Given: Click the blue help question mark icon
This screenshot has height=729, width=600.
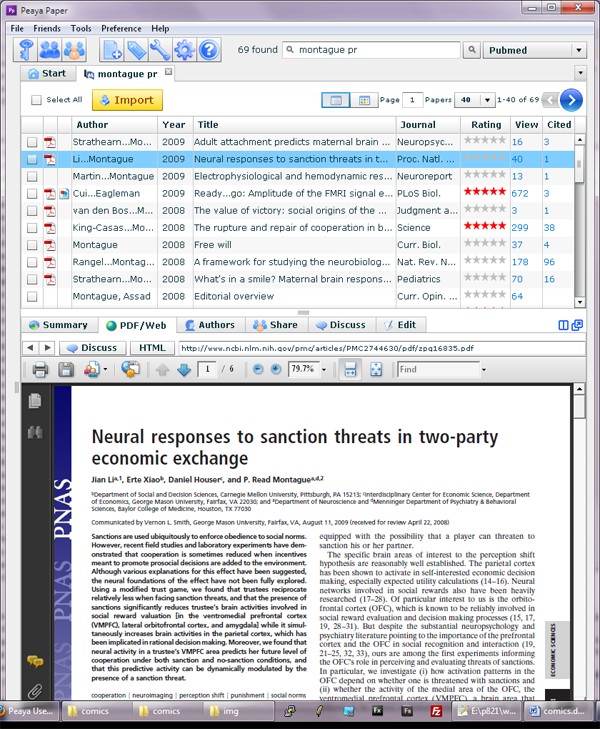Looking at the screenshot, I should 209,50.
